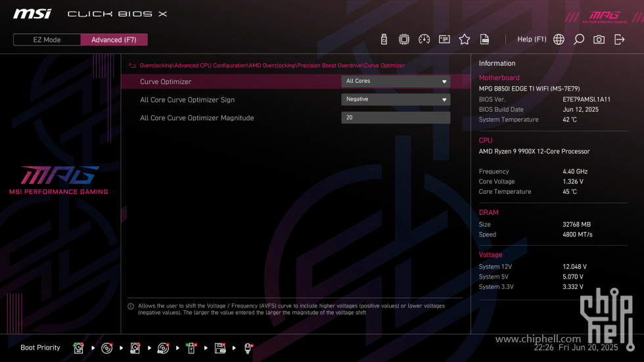Click the card-shaped panel icon beside the gauge
The width and height of the screenshot is (644, 362).
[444, 39]
